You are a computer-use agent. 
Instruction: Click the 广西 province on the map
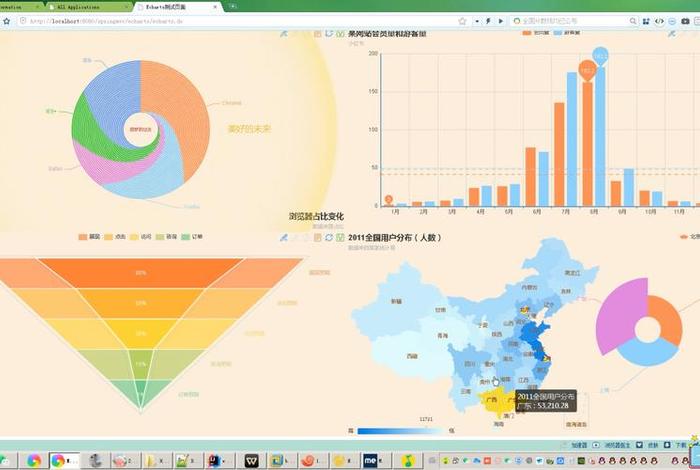coord(490,400)
